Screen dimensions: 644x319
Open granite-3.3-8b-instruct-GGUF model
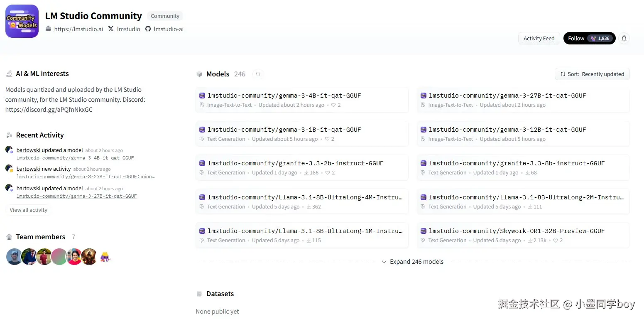click(x=523, y=167)
